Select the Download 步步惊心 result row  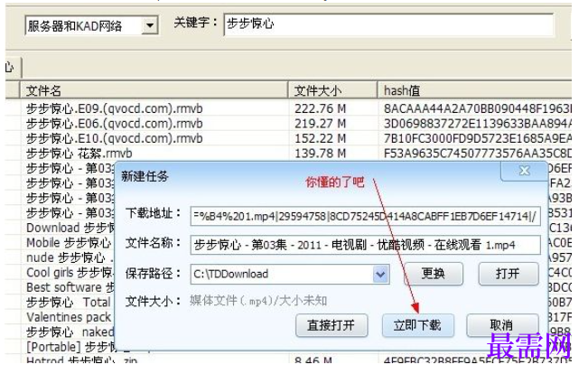pos(70,228)
